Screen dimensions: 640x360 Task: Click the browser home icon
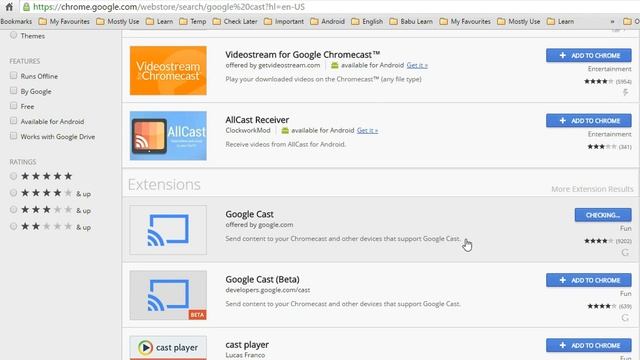point(9,7)
